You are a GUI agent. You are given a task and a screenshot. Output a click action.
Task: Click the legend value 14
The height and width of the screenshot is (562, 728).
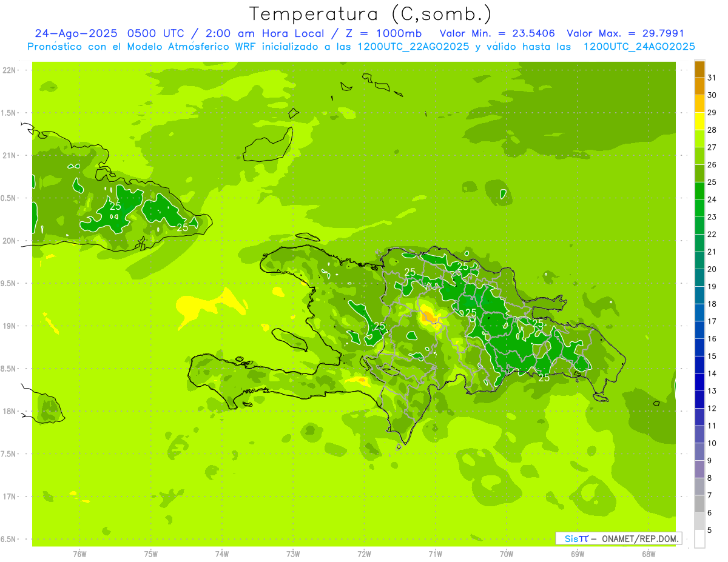(x=712, y=373)
